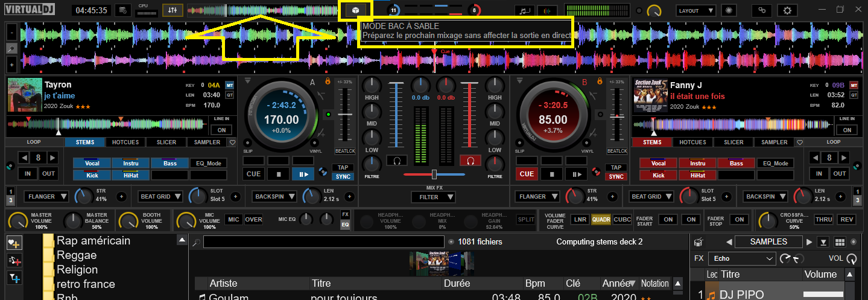This screenshot has width=868, height=300.
Task: Open deck A BEAT GRID effect dropdown
Action: pyautogui.click(x=161, y=196)
